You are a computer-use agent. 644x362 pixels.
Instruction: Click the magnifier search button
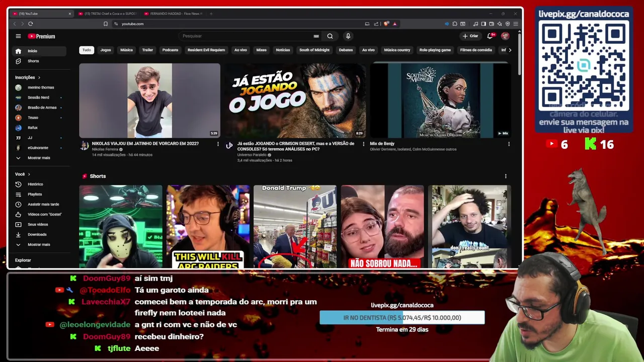coord(330,36)
